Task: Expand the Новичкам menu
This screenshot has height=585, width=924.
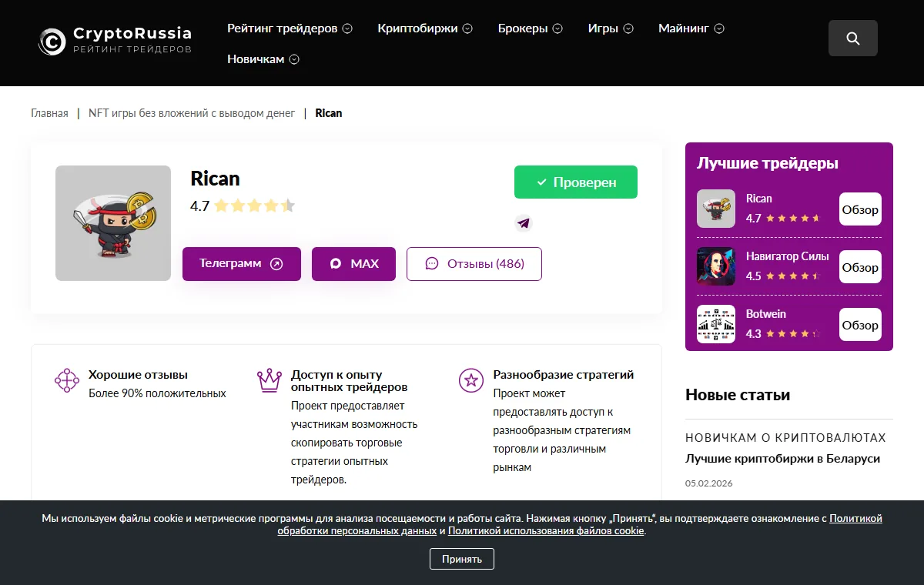Action: (x=263, y=59)
